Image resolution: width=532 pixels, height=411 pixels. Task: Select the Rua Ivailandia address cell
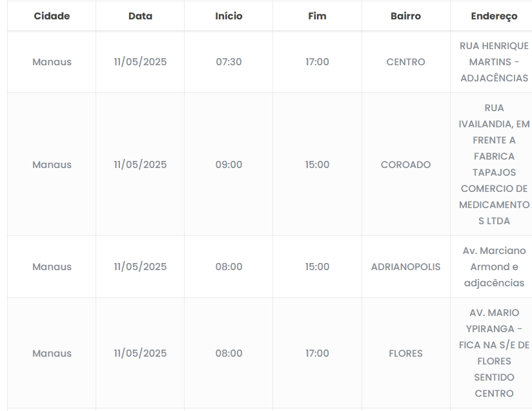[x=494, y=165]
